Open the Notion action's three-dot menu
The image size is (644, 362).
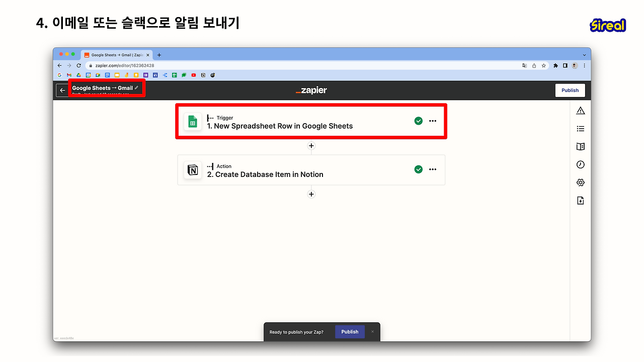click(433, 169)
